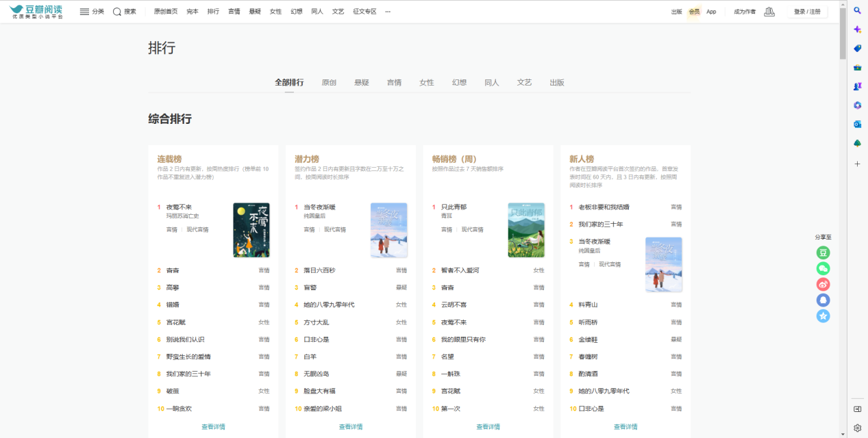Switch to the 言情 ranking tab
Viewport: 868px width, 438px height.
394,82
